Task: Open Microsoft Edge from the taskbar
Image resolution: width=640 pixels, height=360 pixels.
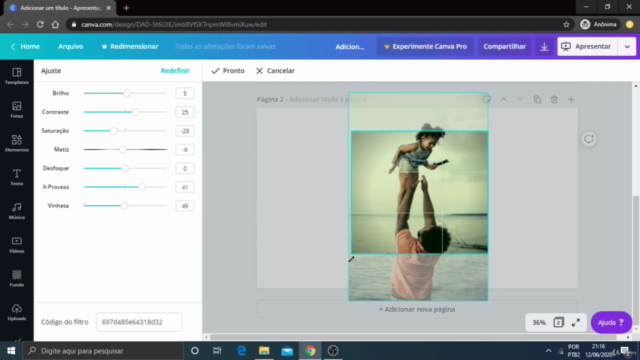Action: pyautogui.click(x=241, y=351)
